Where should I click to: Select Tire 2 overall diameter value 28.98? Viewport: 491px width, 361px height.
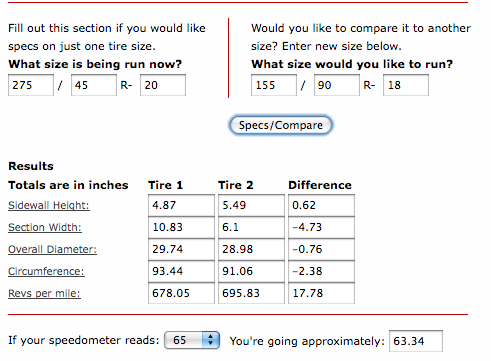(251, 249)
